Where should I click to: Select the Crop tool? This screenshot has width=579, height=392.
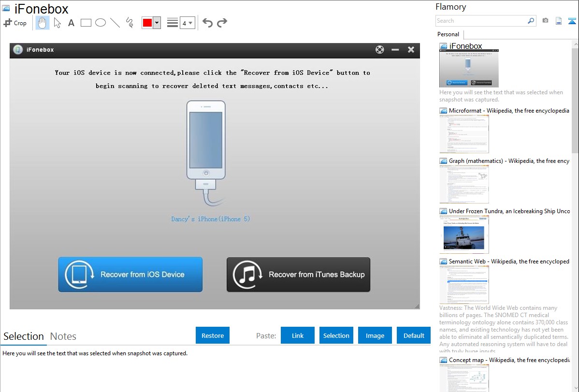click(x=15, y=23)
